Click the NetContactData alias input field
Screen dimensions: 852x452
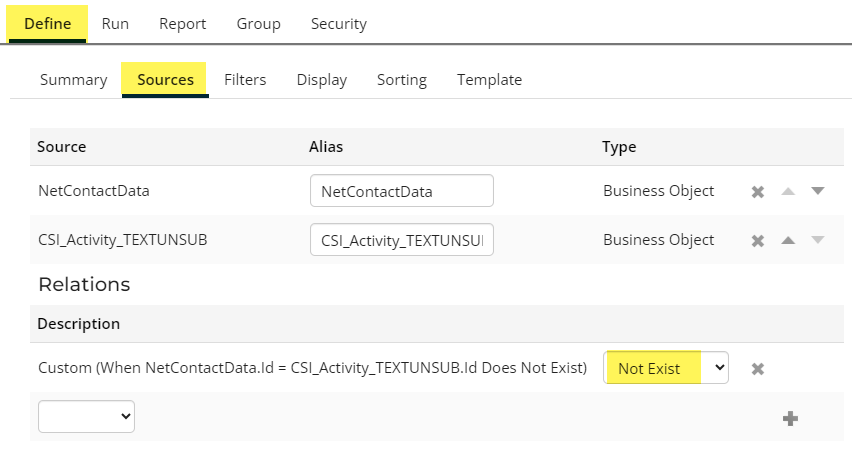click(x=401, y=191)
